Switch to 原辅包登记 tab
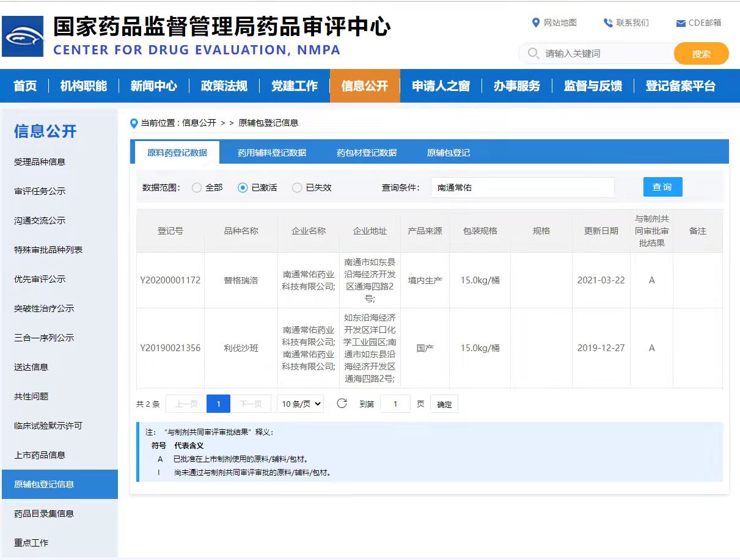740x560 pixels. click(449, 153)
